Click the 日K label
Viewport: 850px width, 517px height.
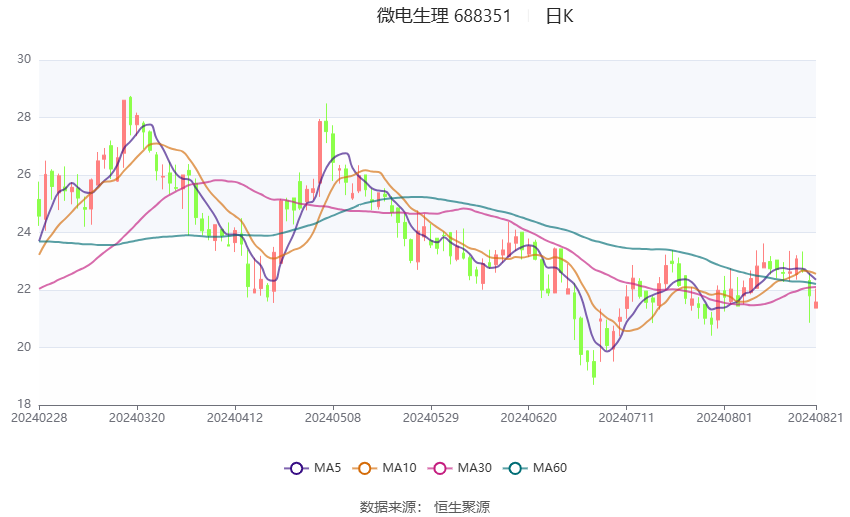(559, 16)
